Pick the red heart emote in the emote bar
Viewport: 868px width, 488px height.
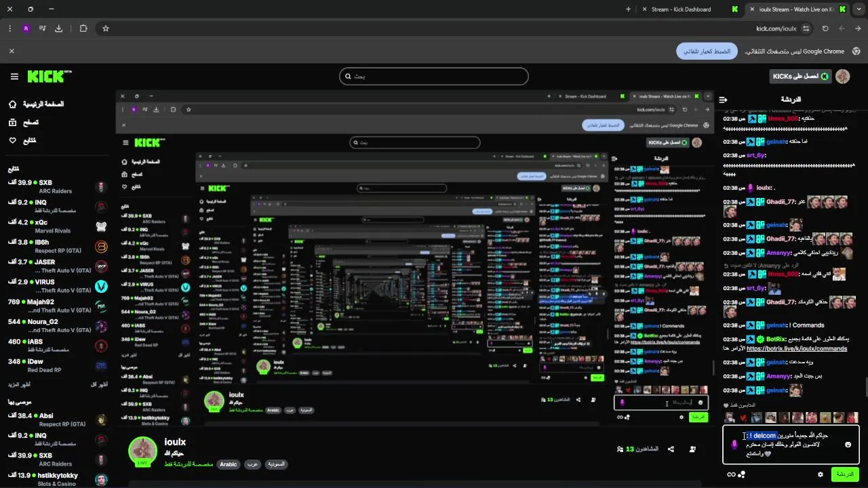[x=744, y=418]
